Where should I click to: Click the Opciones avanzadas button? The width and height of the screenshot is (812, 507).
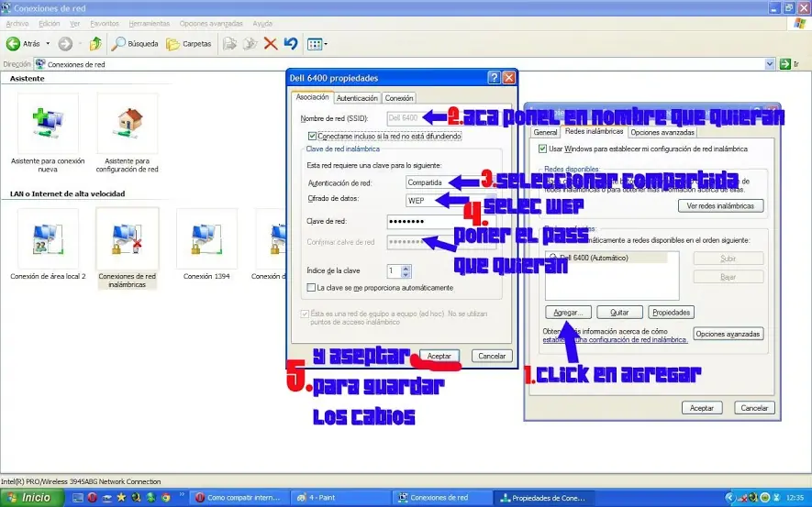point(729,335)
